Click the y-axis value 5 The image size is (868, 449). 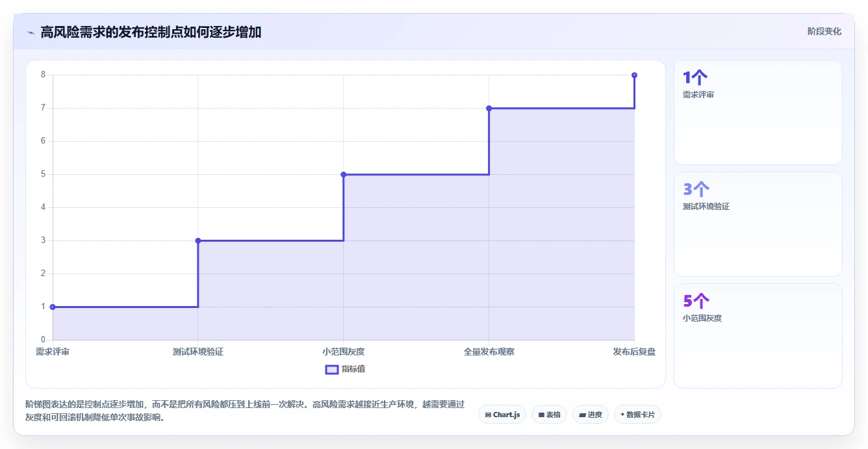43,174
